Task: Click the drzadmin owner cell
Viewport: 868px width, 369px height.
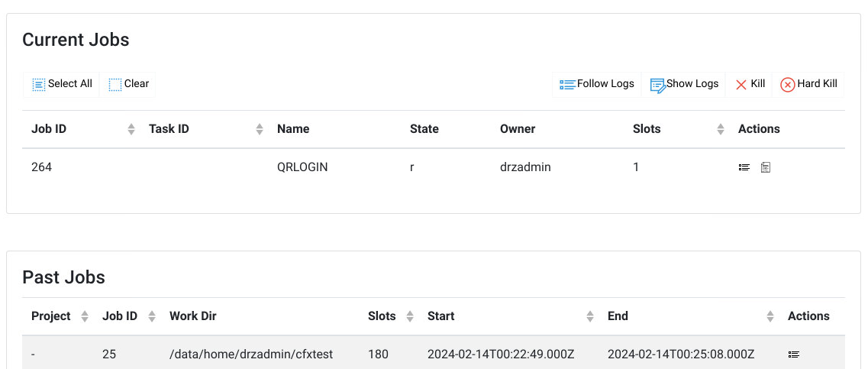Action: [x=525, y=167]
